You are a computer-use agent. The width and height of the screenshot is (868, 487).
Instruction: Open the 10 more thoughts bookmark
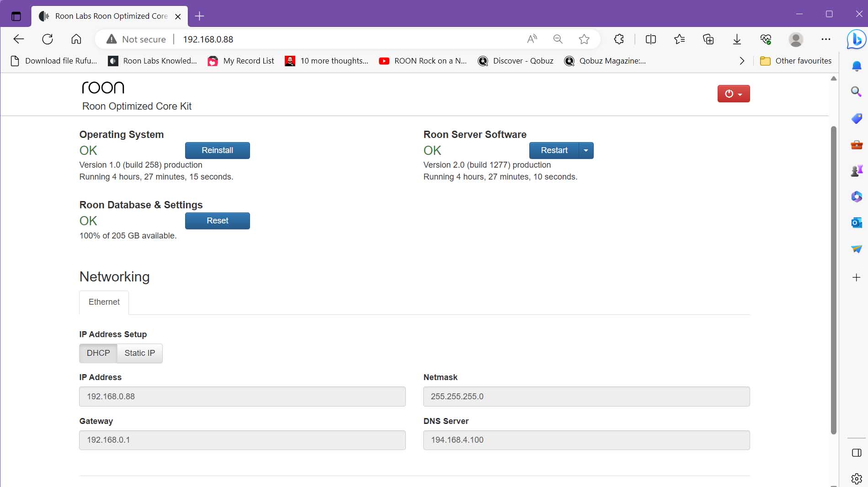click(x=326, y=61)
